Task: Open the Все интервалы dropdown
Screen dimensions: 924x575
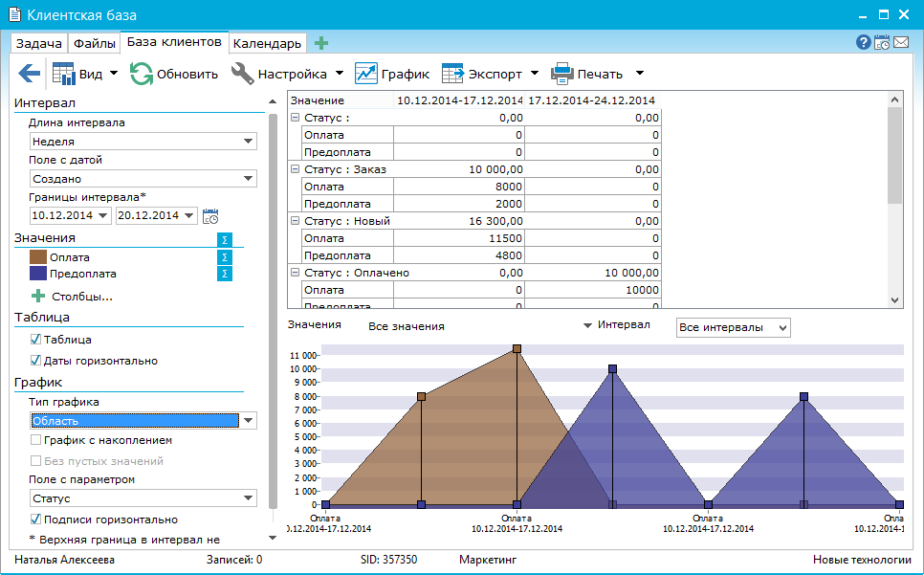Action: point(733,327)
